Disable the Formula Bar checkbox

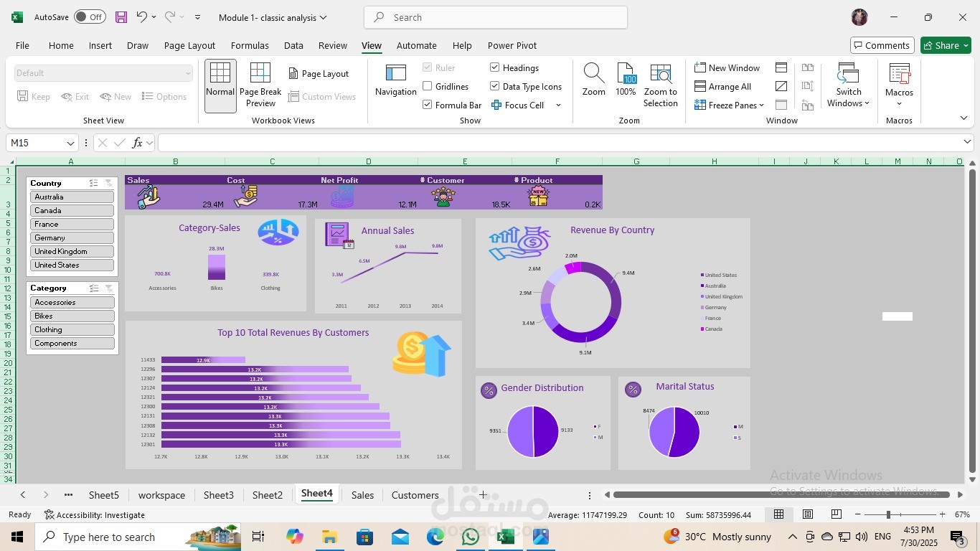pos(427,104)
